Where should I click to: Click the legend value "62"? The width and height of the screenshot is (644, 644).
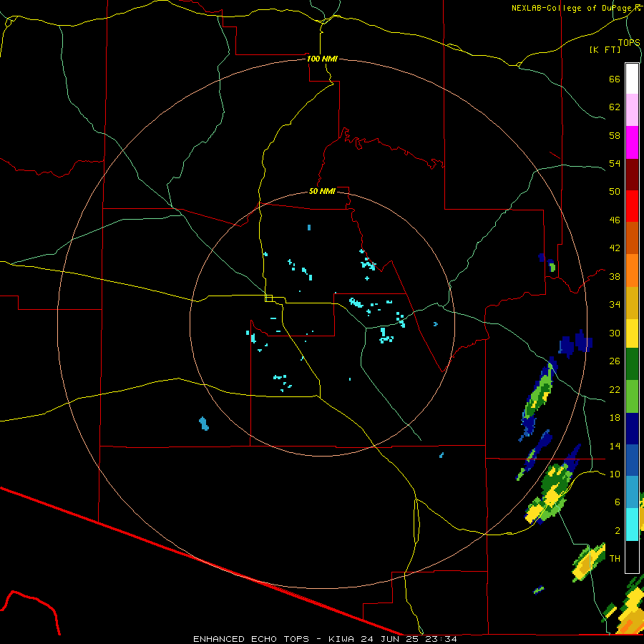pyautogui.click(x=615, y=107)
